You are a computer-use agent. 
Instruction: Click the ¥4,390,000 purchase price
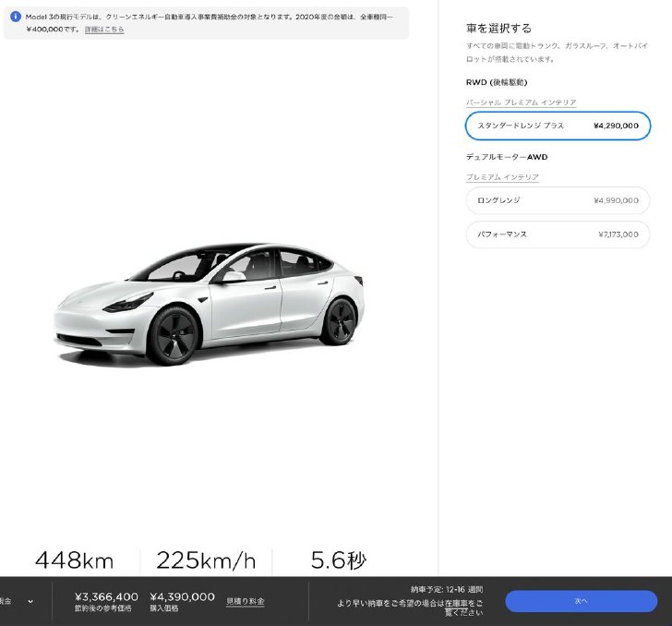coord(182,596)
